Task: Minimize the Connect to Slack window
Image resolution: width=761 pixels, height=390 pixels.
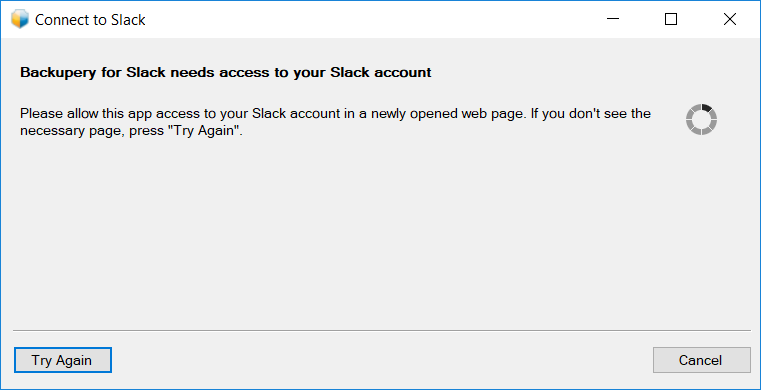Action: pos(613,19)
